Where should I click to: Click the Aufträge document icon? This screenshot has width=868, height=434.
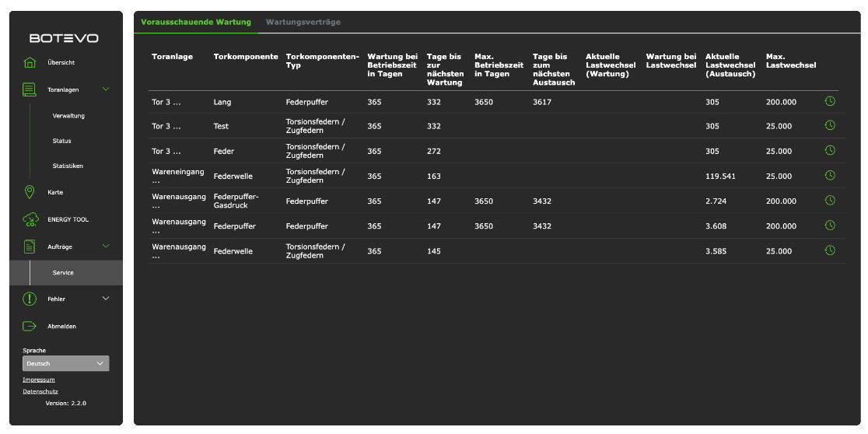[30, 247]
